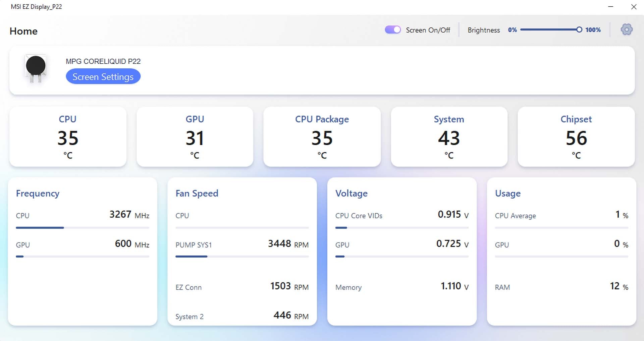
Task: Click the System 2 fan label
Action: coord(190,317)
